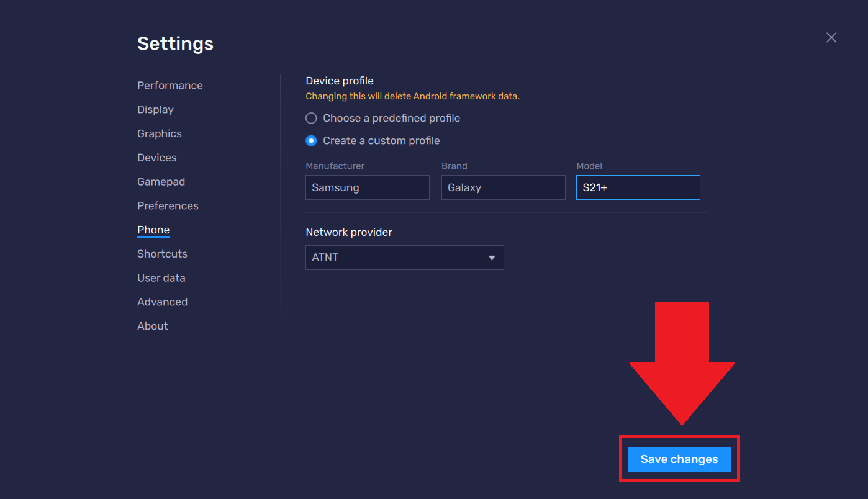
Task: View the Preferences settings page
Action: click(168, 205)
